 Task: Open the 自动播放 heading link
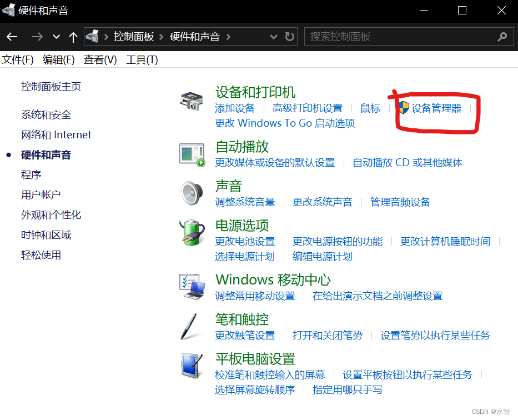pos(242,146)
